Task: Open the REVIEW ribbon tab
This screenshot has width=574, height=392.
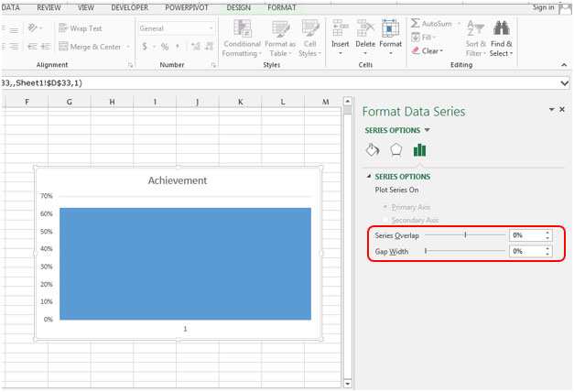Action: tap(49, 7)
